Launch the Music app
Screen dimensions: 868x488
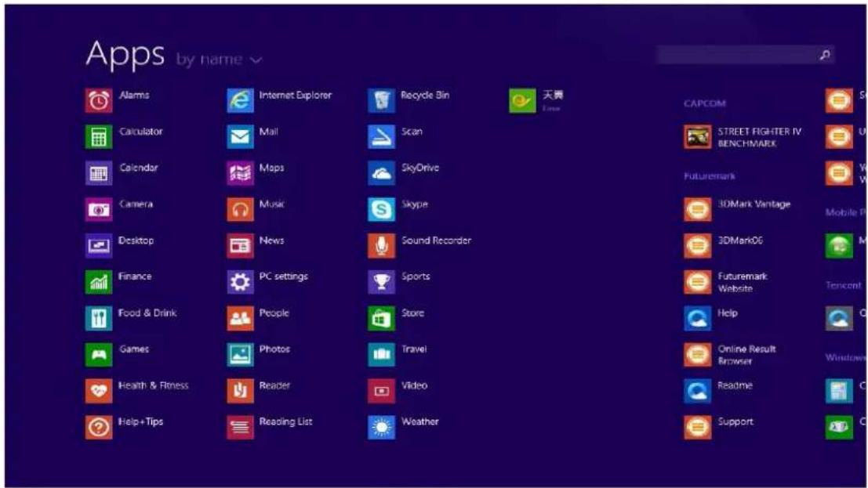(x=240, y=210)
